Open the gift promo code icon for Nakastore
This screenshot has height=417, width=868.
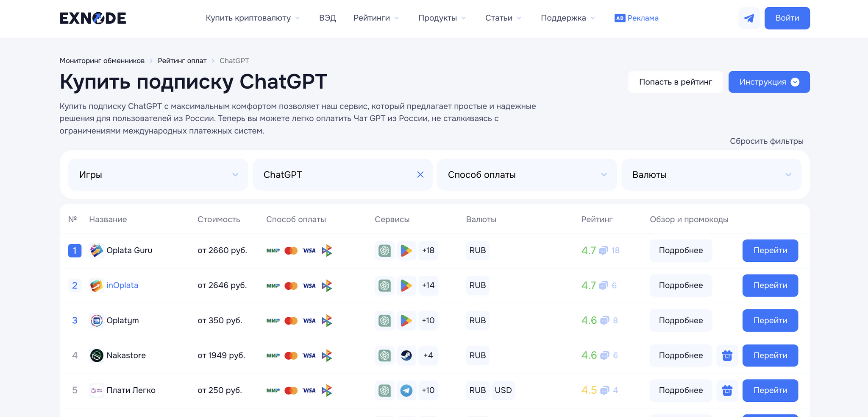point(727,355)
